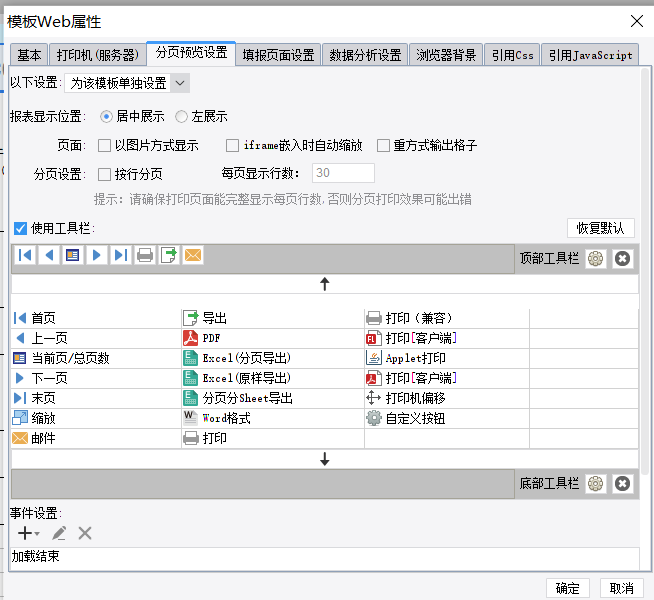Move the selected button down with the down arrow
654x600 pixels.
tap(324, 459)
